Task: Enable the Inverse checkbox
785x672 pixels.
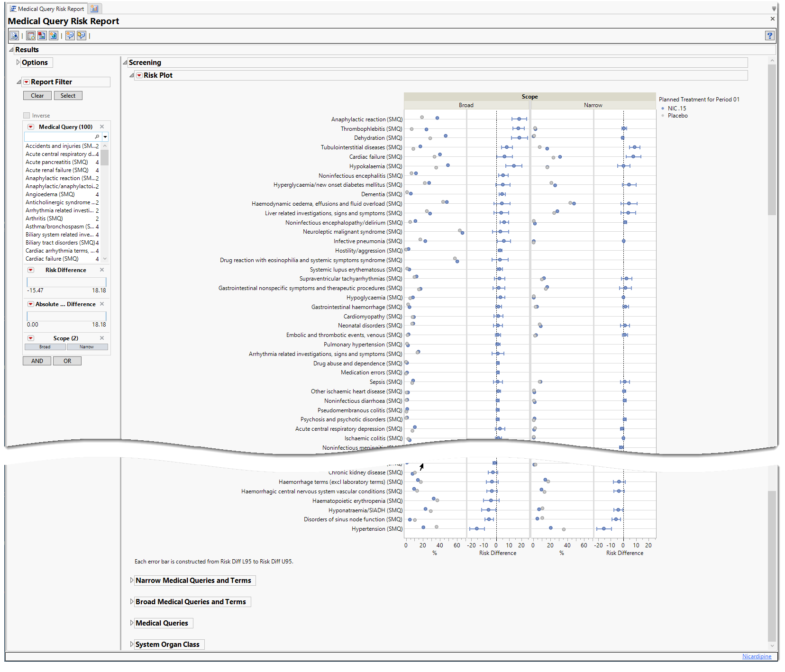Action: click(x=27, y=116)
